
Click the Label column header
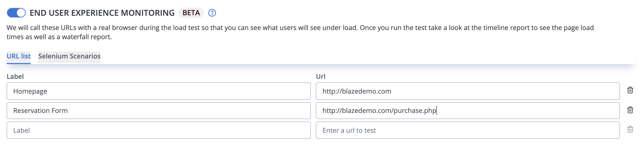pos(15,76)
